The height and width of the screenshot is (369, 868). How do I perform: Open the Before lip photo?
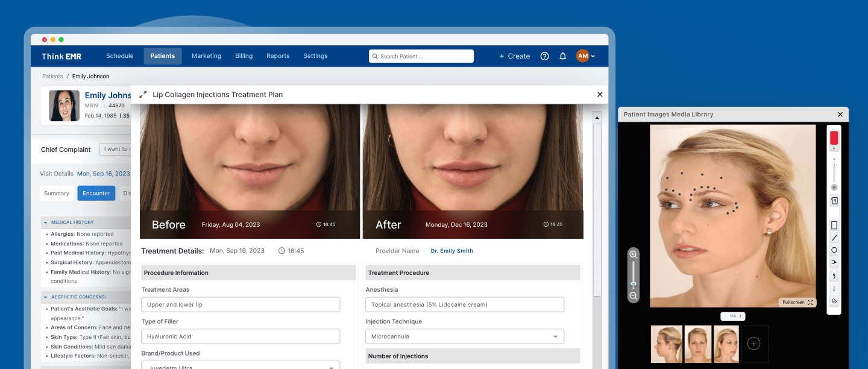click(250, 171)
